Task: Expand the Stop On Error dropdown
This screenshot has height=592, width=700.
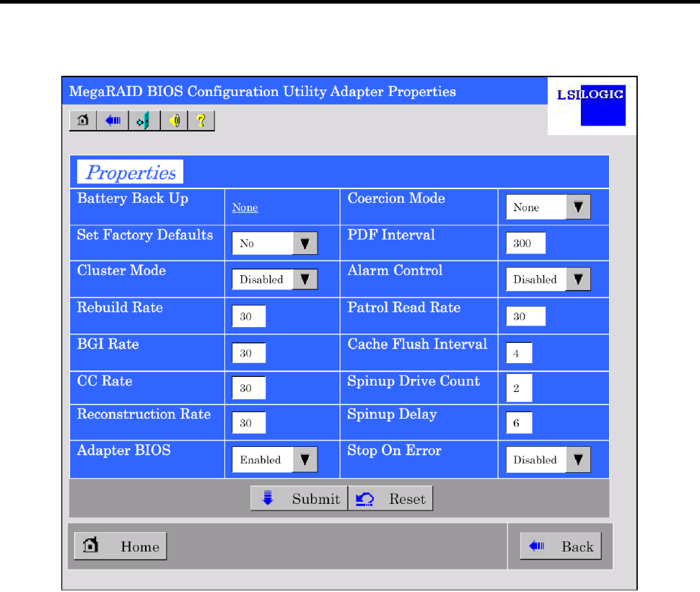Action: coord(548,459)
